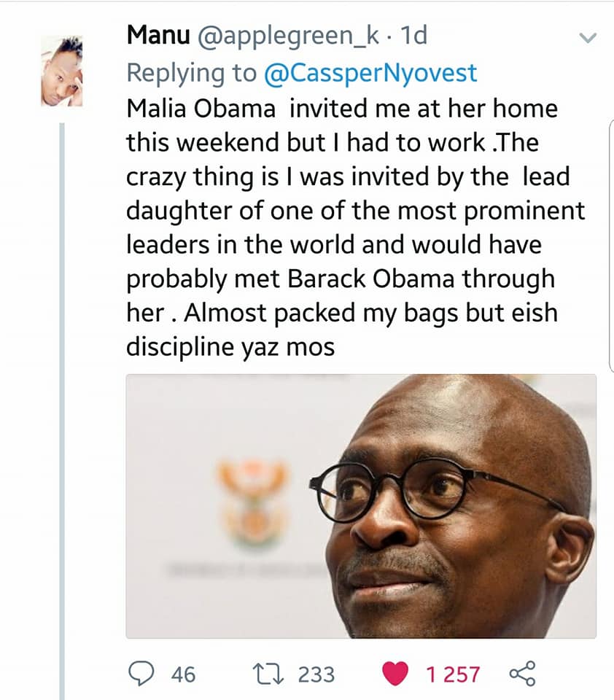The height and width of the screenshot is (700, 614).
Task: View the attached photo of man with glasses
Action: pos(361,506)
